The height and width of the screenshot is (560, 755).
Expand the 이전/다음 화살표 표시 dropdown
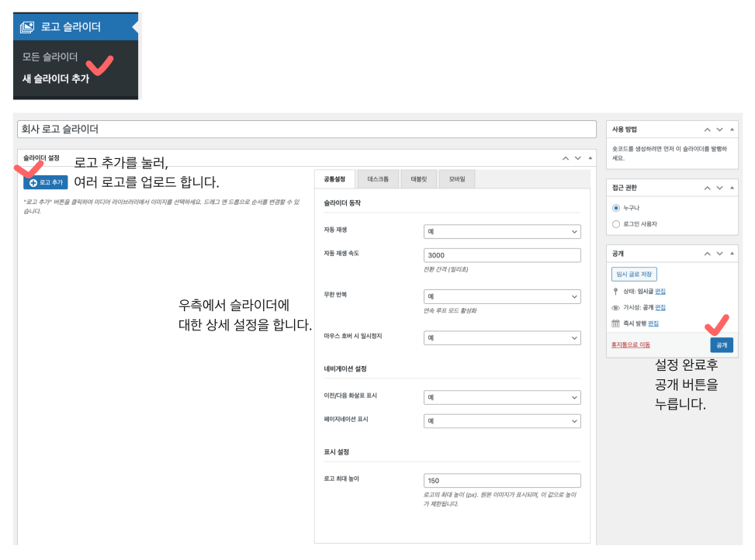click(x=502, y=396)
